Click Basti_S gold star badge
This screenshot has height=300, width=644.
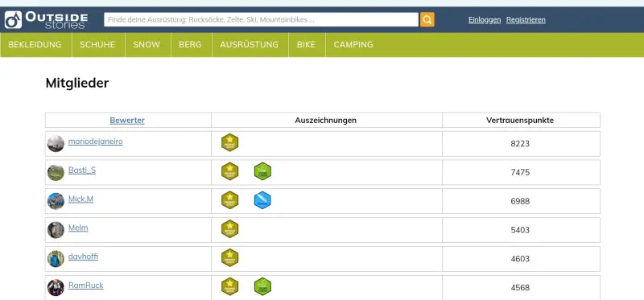click(230, 171)
